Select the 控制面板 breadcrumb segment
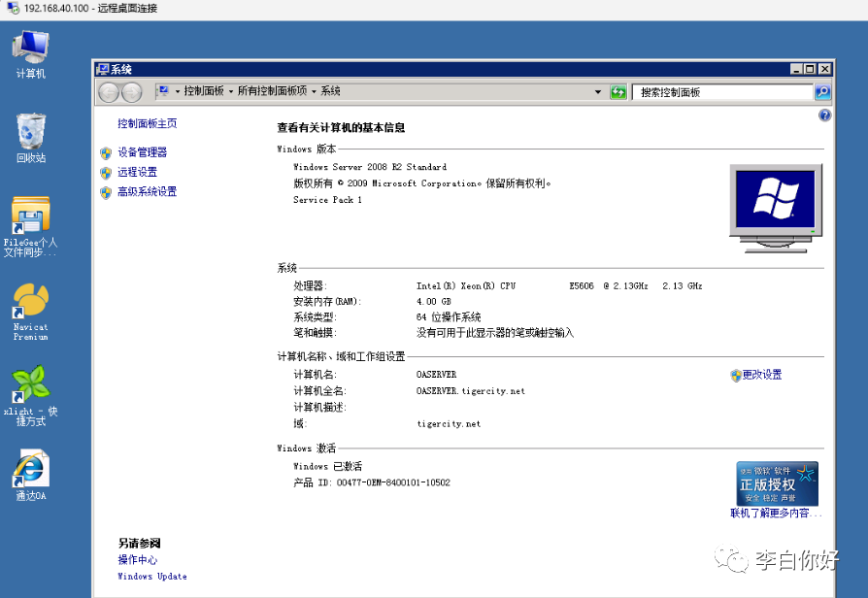This screenshot has width=868, height=598. pyautogui.click(x=204, y=91)
